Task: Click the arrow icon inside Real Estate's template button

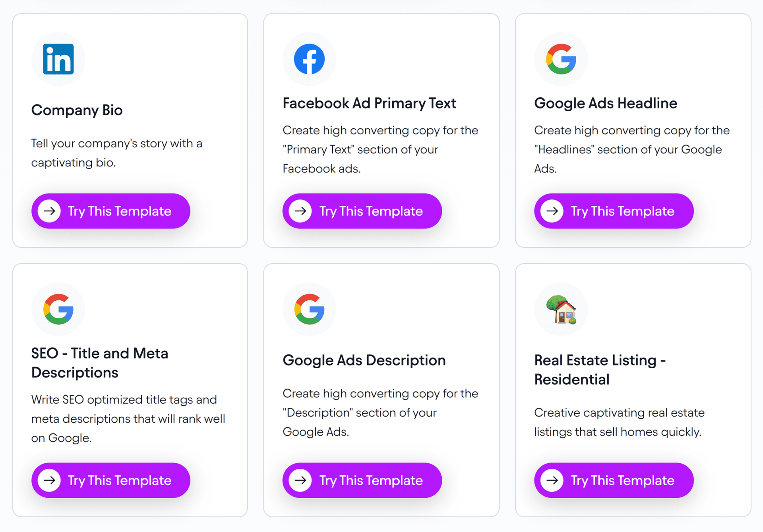Action: point(552,480)
